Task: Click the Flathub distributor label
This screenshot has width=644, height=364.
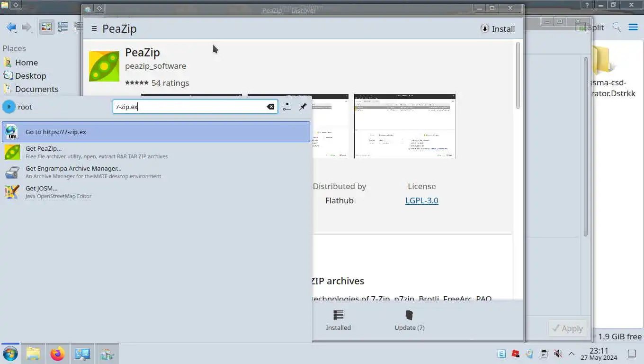Action: 339,200
